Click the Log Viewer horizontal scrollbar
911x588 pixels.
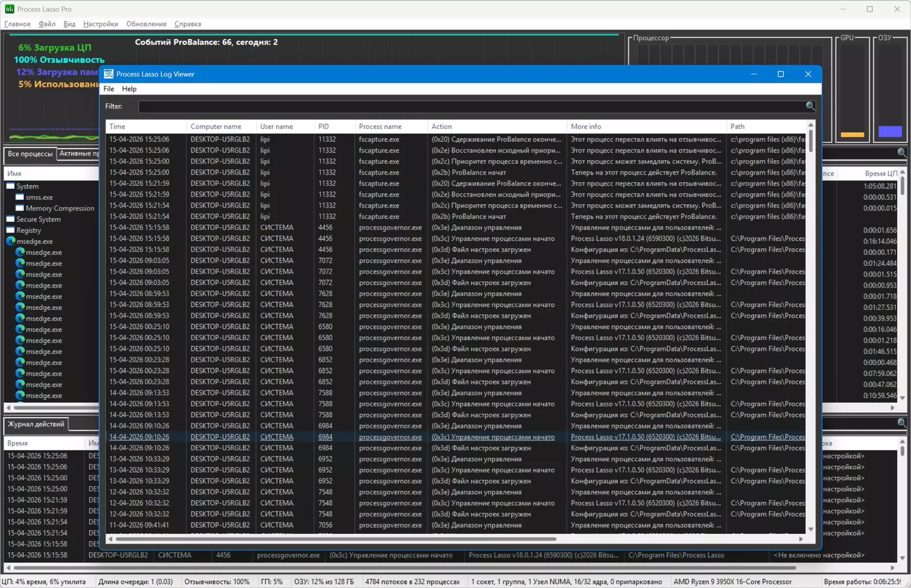point(335,539)
